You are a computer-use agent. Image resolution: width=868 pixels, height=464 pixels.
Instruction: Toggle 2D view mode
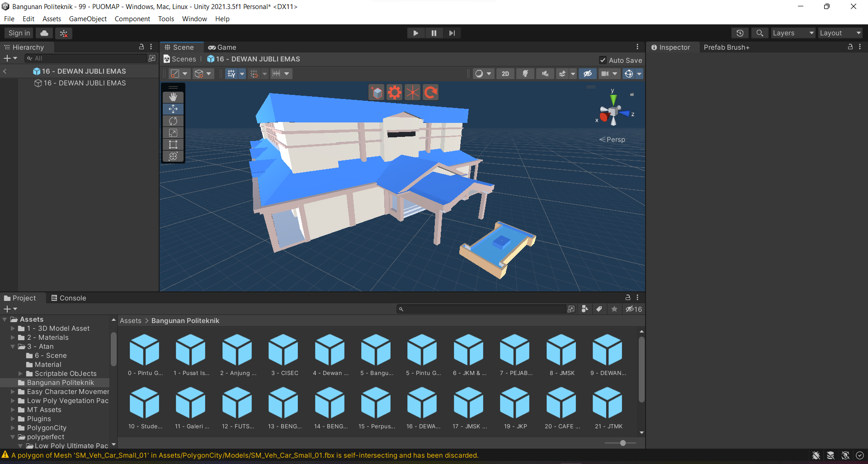(x=505, y=74)
